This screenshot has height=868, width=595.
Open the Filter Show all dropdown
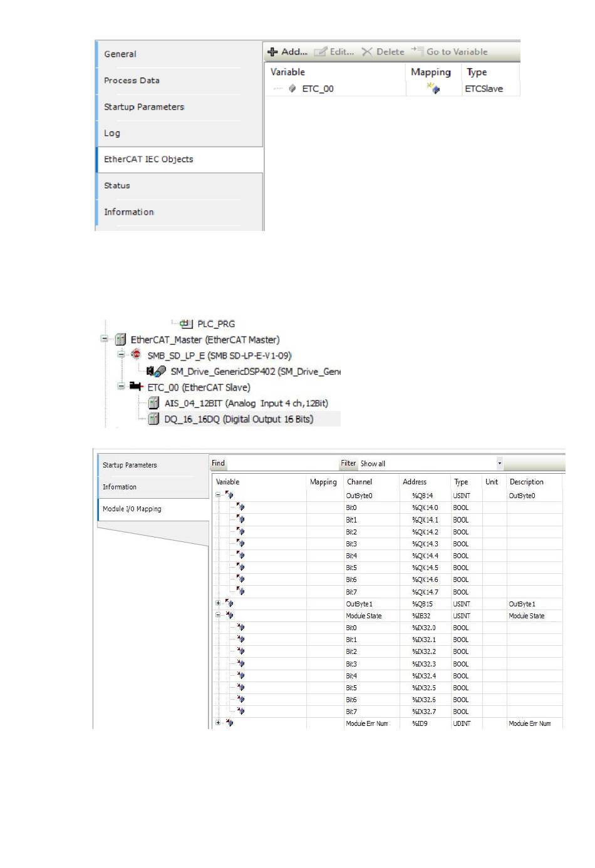[499, 463]
